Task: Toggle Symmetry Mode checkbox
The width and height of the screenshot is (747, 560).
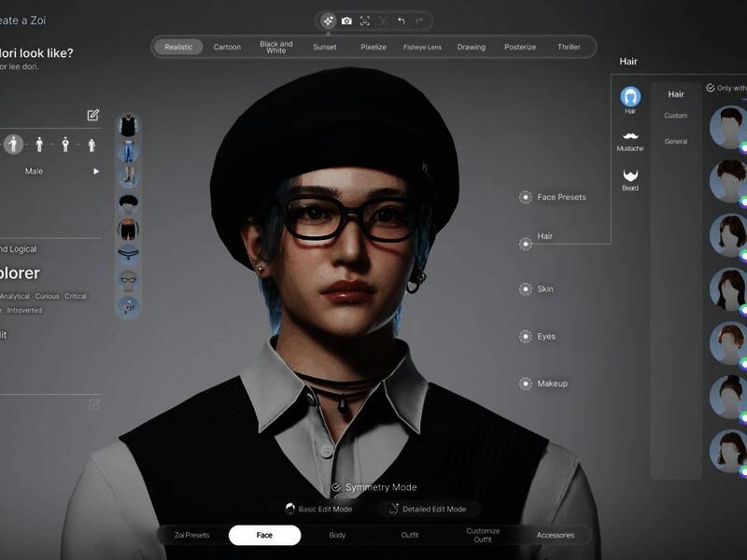Action: (x=337, y=487)
